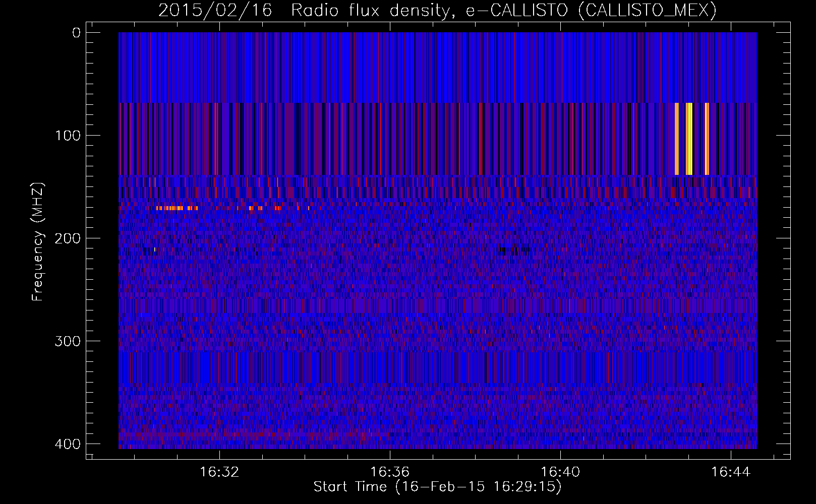
Task: Click the '300' frequency tick label
Action: pyautogui.click(x=68, y=341)
